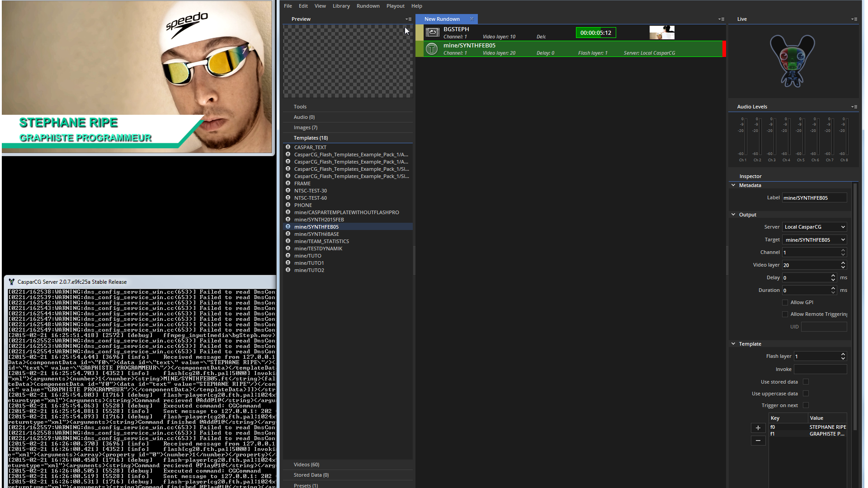The width and height of the screenshot is (868, 488).
Task: Open the Edit menu
Action: (x=303, y=6)
